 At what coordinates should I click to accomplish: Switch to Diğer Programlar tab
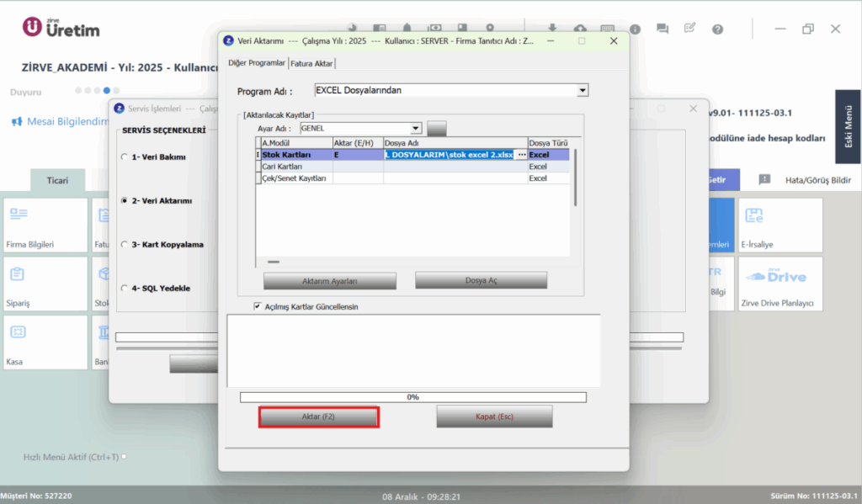point(257,63)
